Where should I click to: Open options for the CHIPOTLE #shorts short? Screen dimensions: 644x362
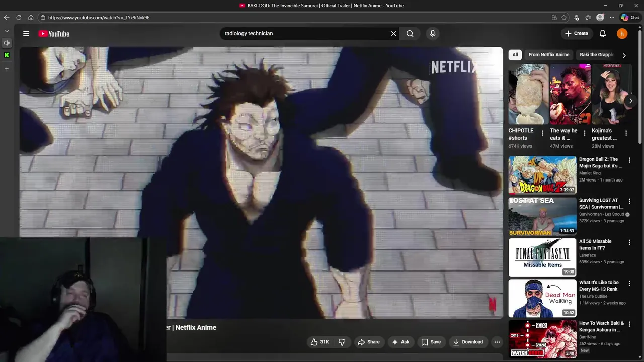coord(542,133)
